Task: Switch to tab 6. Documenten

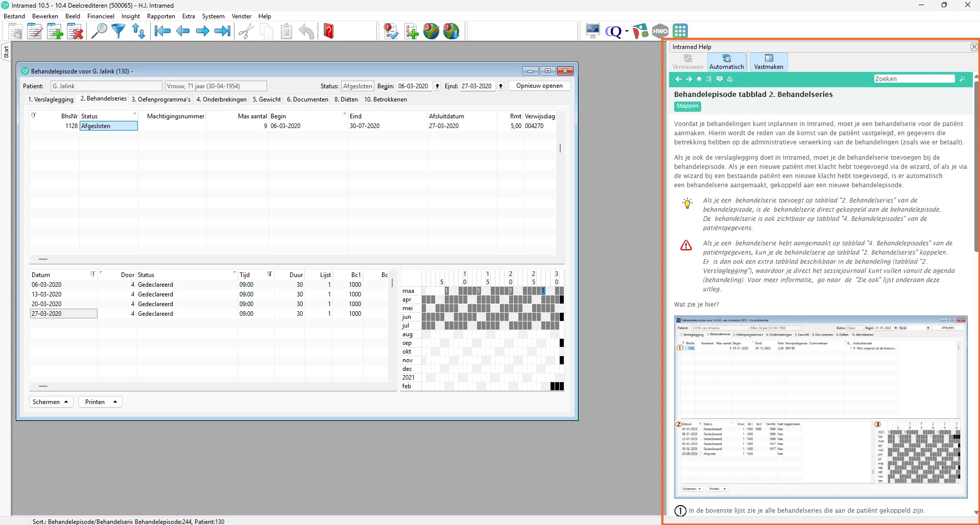Action: [x=307, y=99]
